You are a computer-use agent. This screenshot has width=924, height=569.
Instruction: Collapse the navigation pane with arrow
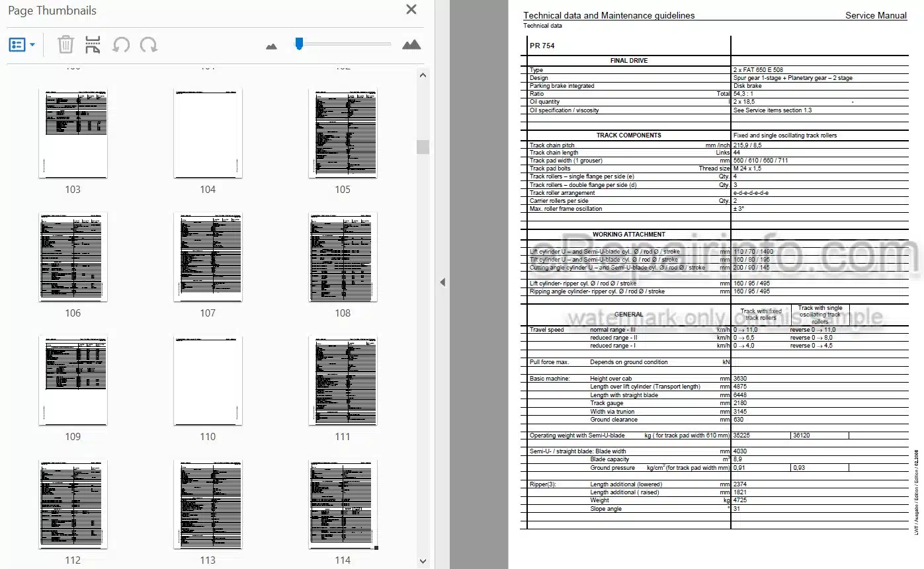(x=442, y=282)
